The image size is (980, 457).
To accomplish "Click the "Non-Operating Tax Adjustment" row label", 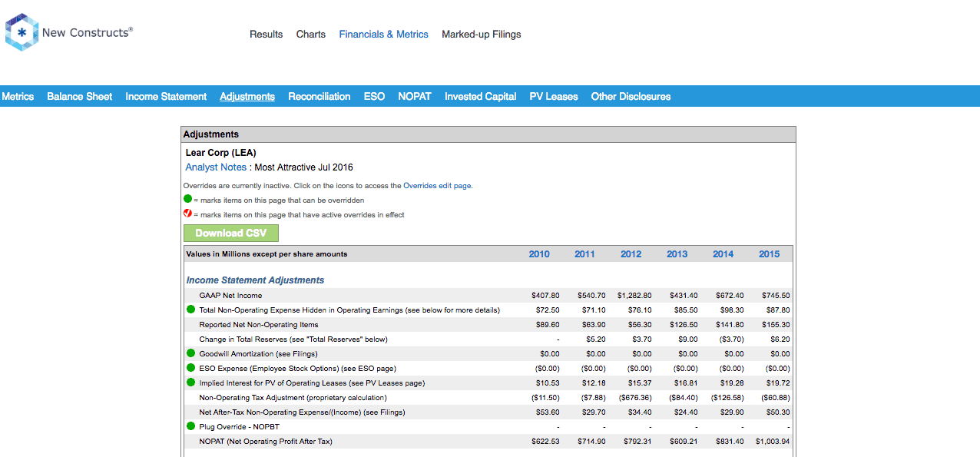I will tap(293, 398).
